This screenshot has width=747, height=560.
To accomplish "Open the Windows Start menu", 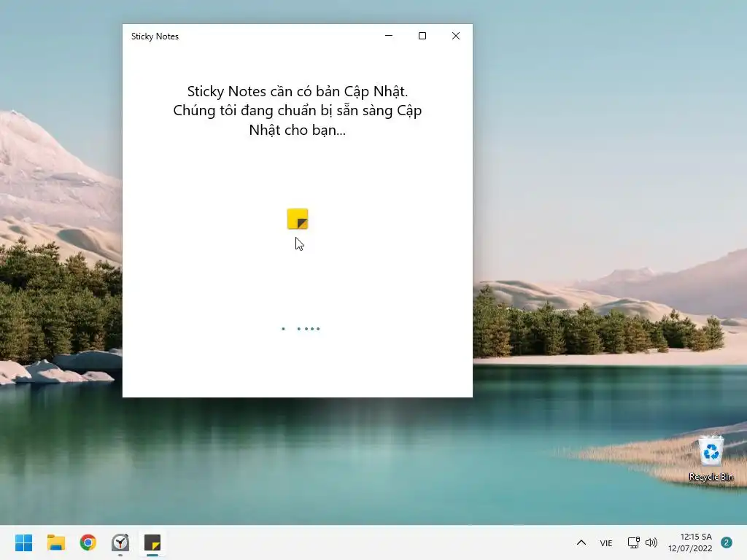I will (x=24, y=542).
